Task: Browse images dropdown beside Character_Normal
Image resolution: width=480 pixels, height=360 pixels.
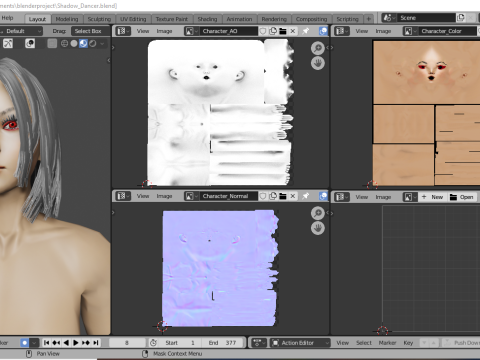Action: pyautogui.click(x=192, y=196)
